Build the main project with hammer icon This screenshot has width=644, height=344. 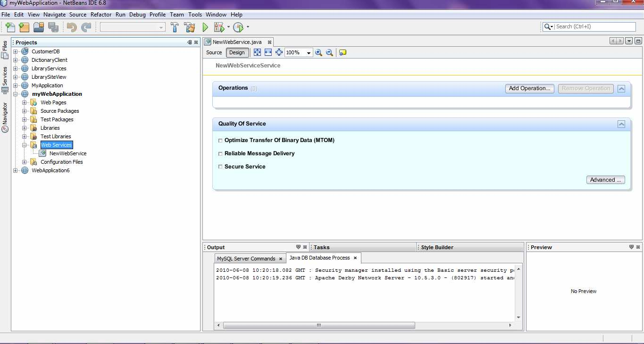175,27
